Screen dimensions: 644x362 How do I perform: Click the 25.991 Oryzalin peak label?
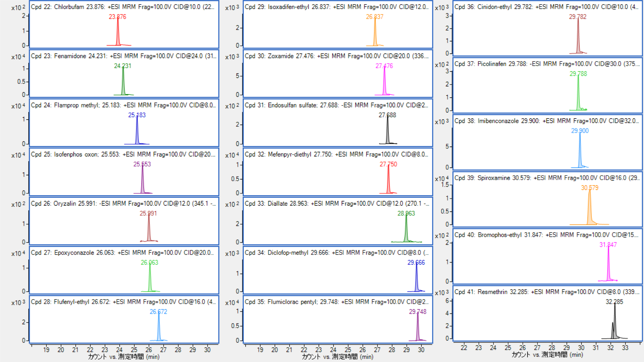coord(148,213)
